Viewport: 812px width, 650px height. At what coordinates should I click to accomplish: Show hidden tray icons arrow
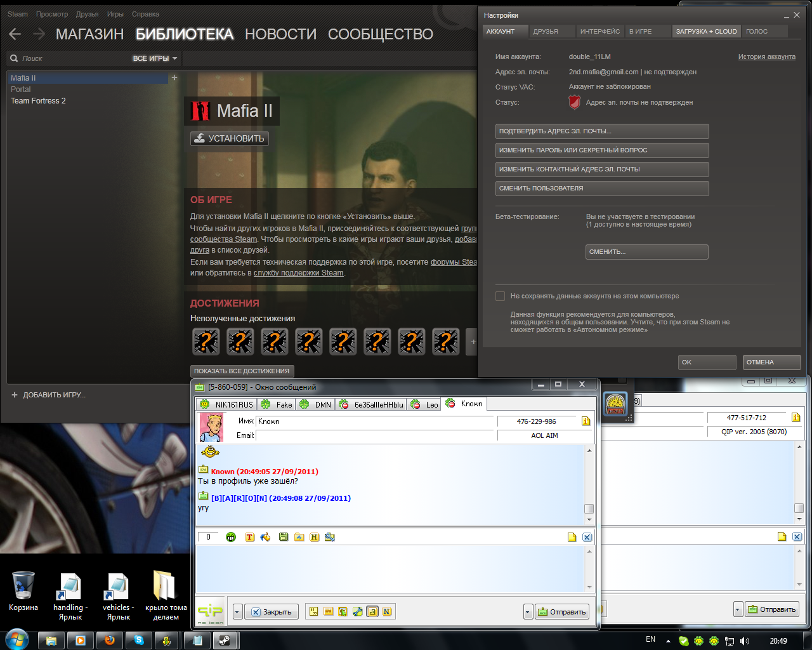[668, 641]
